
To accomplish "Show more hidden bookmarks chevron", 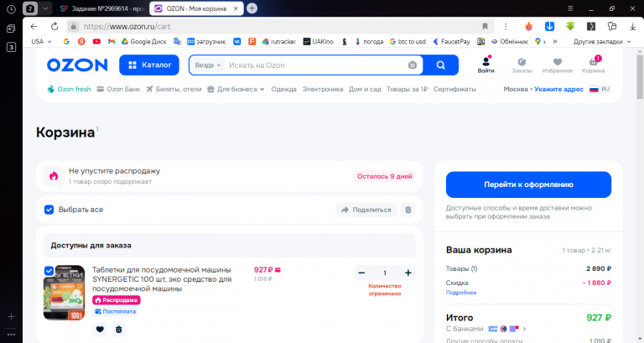I will 555,41.
